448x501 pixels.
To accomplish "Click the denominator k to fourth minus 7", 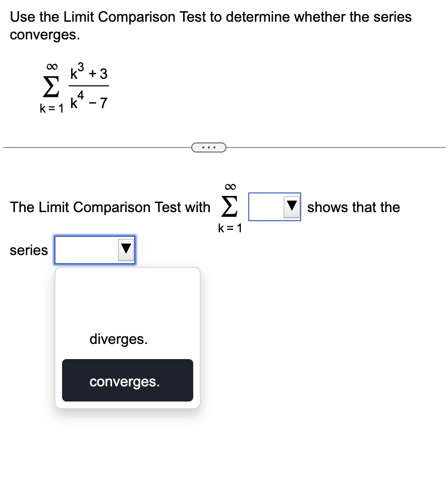I will tap(89, 101).
